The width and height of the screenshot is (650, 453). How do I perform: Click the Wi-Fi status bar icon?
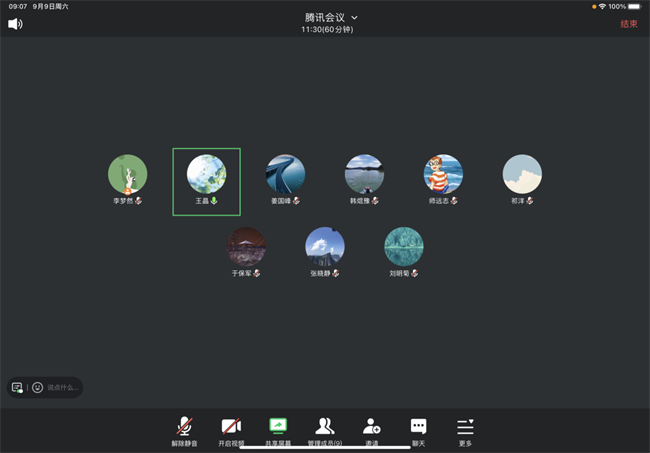(602, 7)
